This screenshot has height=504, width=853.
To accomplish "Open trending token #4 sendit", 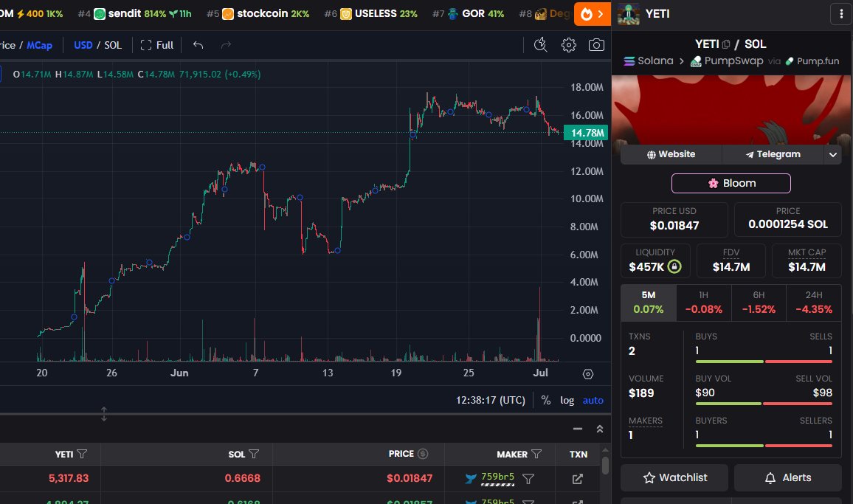I will [x=134, y=13].
